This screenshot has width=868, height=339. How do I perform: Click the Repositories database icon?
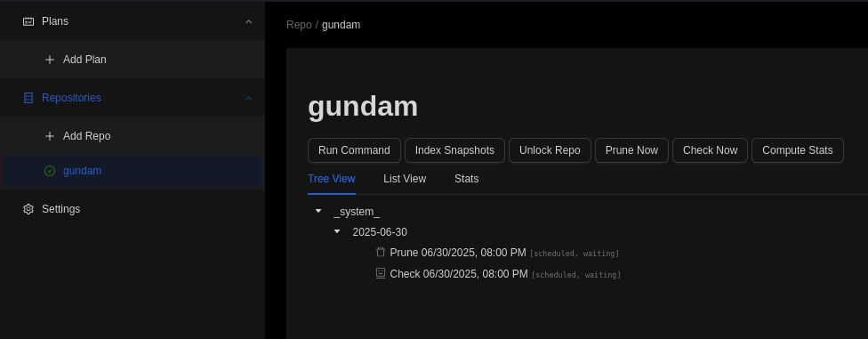point(28,98)
